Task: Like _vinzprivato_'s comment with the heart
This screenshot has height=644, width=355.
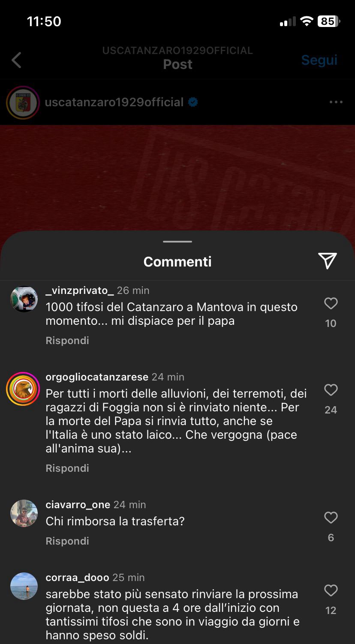Action: (x=331, y=303)
